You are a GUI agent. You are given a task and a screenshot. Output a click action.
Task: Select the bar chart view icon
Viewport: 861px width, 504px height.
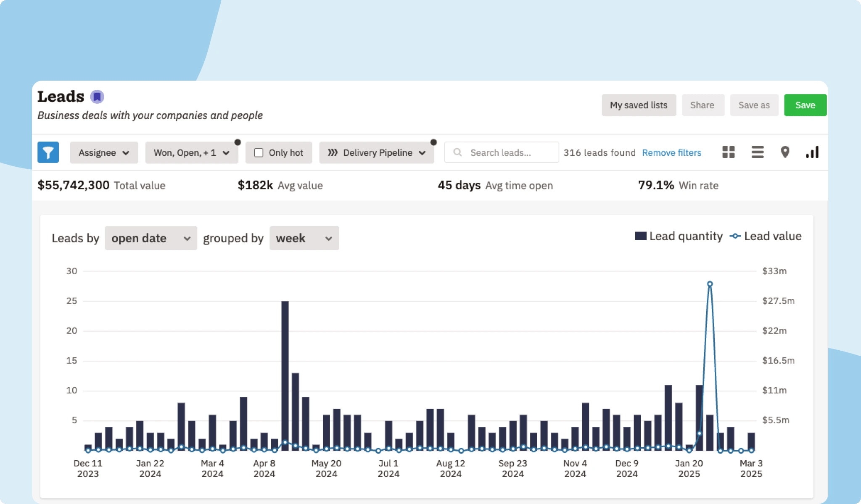pyautogui.click(x=812, y=152)
